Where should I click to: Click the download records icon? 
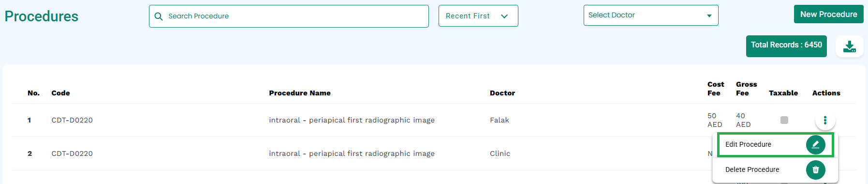click(849, 46)
